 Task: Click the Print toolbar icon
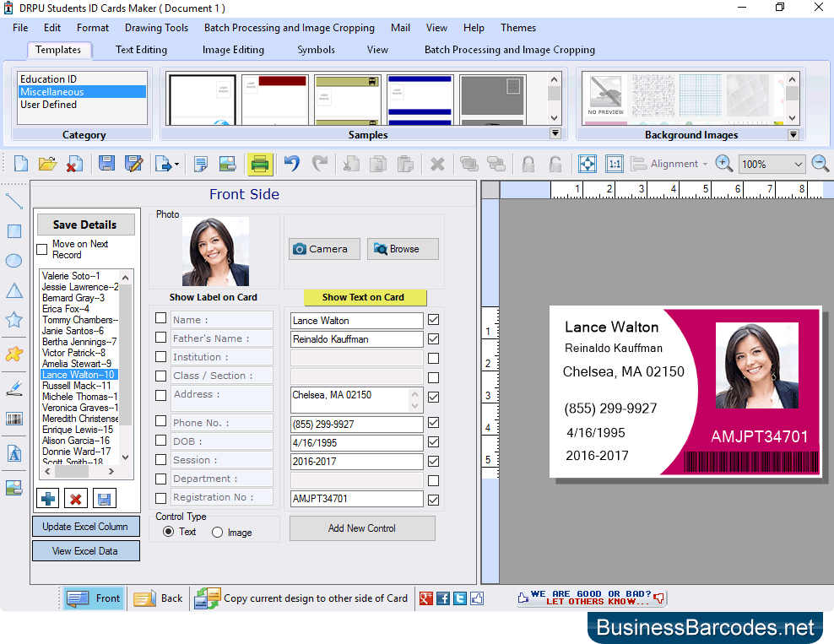pos(259,164)
